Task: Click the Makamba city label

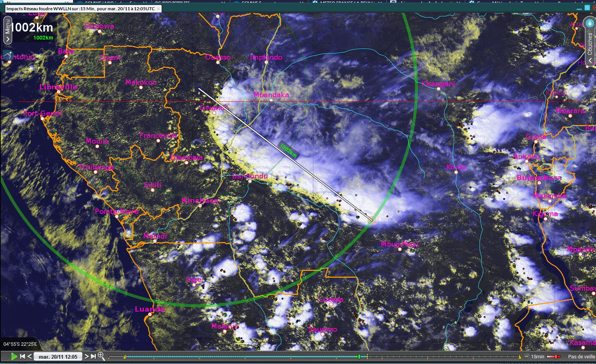Action: [x=550, y=196]
